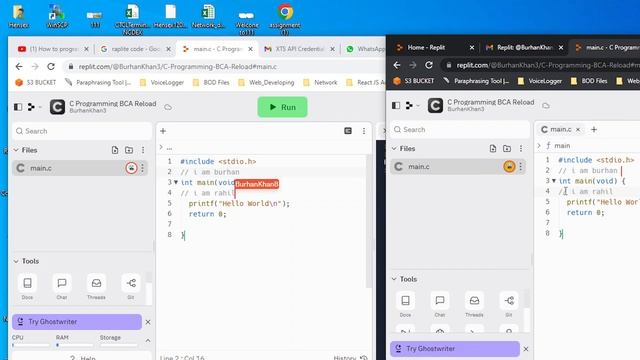This screenshot has height=360, width=640.
Task: Fold main function arrow in left editor
Action: pyautogui.click(x=176, y=182)
